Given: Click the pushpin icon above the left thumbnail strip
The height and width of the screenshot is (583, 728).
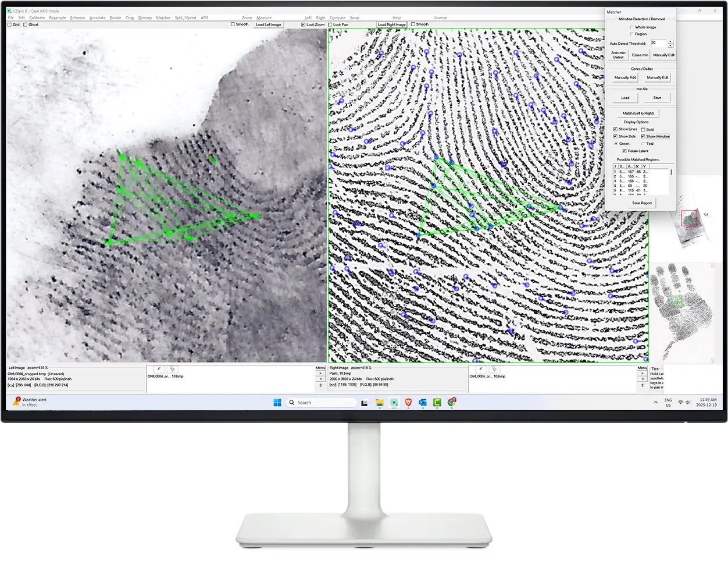Looking at the screenshot, I should 172,369.
